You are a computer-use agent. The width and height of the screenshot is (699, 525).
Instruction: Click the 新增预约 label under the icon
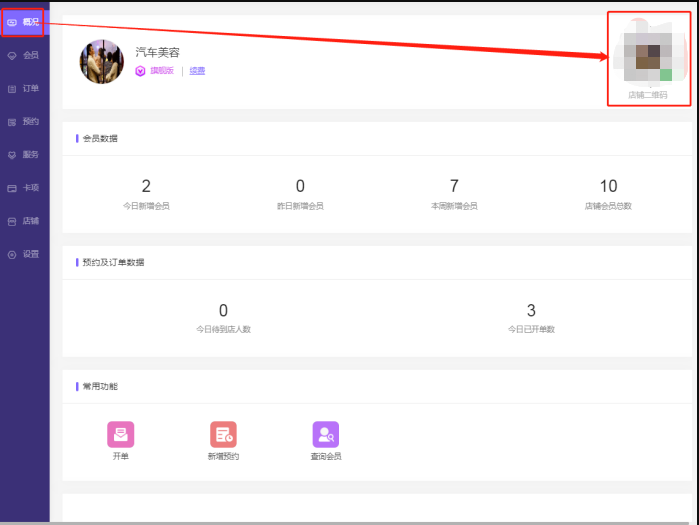[223, 456]
